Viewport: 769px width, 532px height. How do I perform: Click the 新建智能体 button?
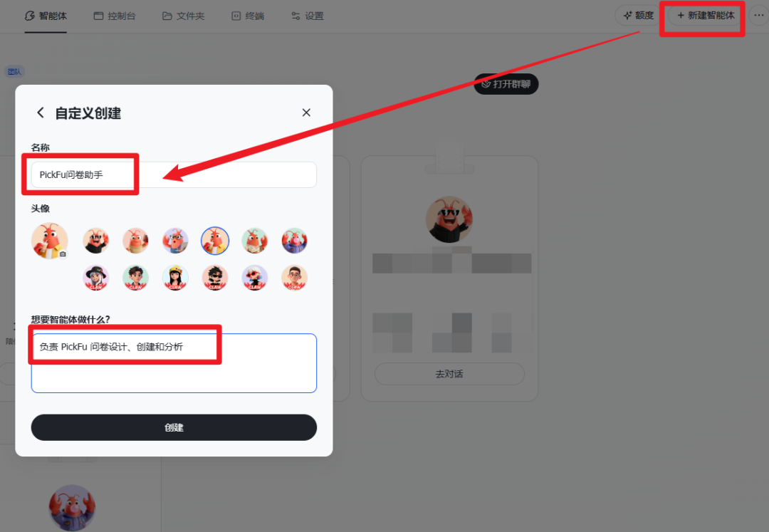coord(706,16)
